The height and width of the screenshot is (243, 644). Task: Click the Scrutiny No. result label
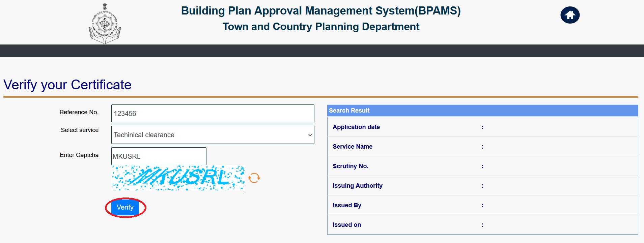tap(350, 166)
